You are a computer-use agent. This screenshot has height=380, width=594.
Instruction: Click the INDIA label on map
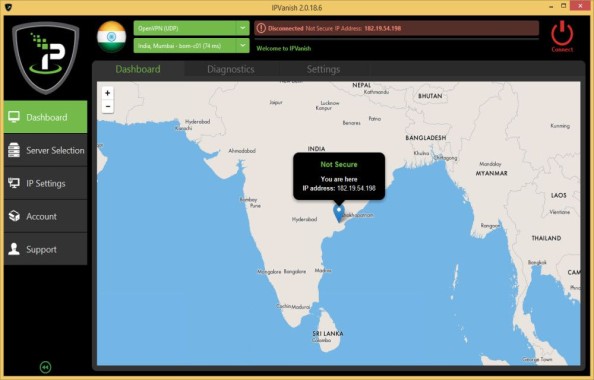coord(316,149)
